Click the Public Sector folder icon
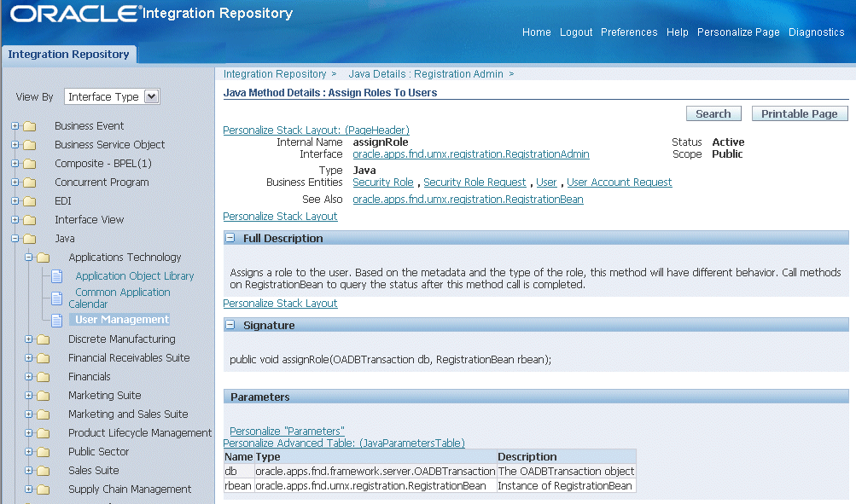856x504 pixels. pyautogui.click(x=44, y=452)
